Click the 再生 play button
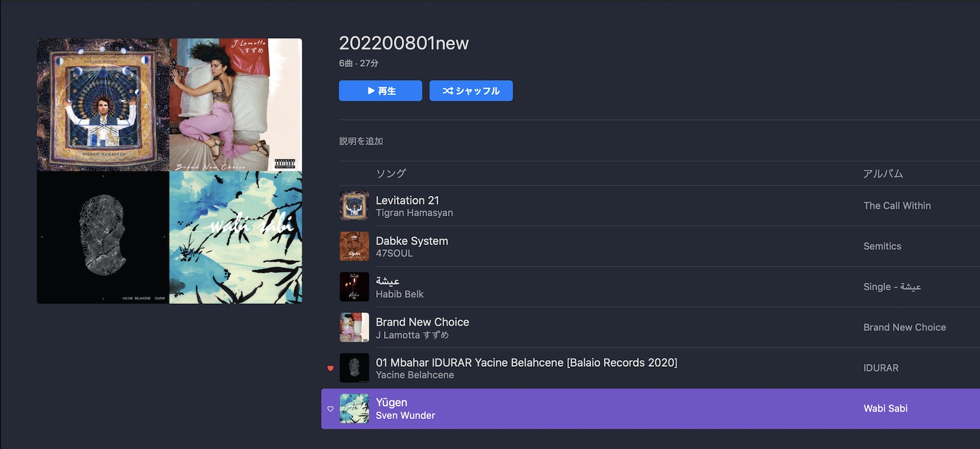 pyautogui.click(x=380, y=91)
